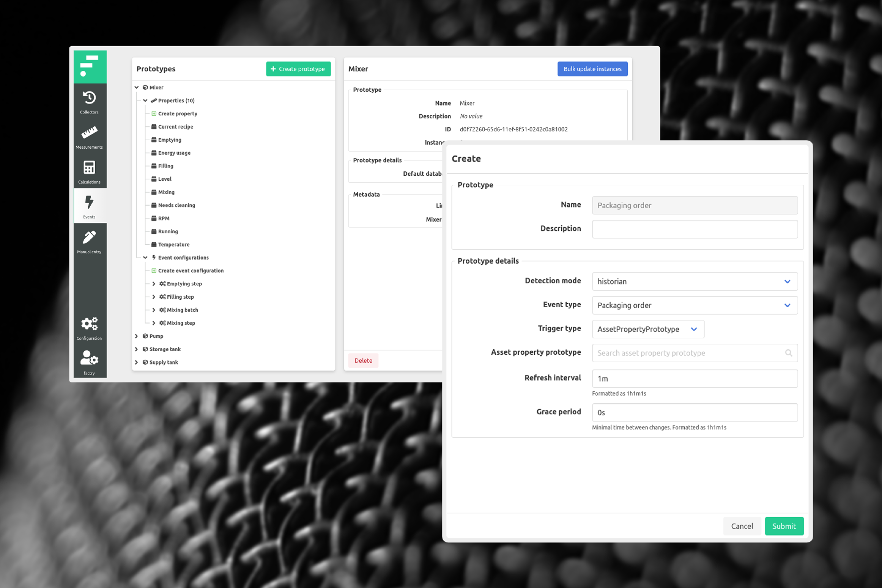
Task: Collapse the Properties (10) node
Action: 145,101
